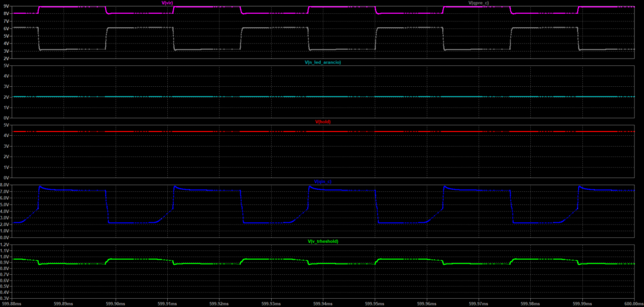Click the V(n_led_arancio) trace label
Image resolution: width=644 pixels, height=307 pixels.
pyautogui.click(x=324, y=62)
